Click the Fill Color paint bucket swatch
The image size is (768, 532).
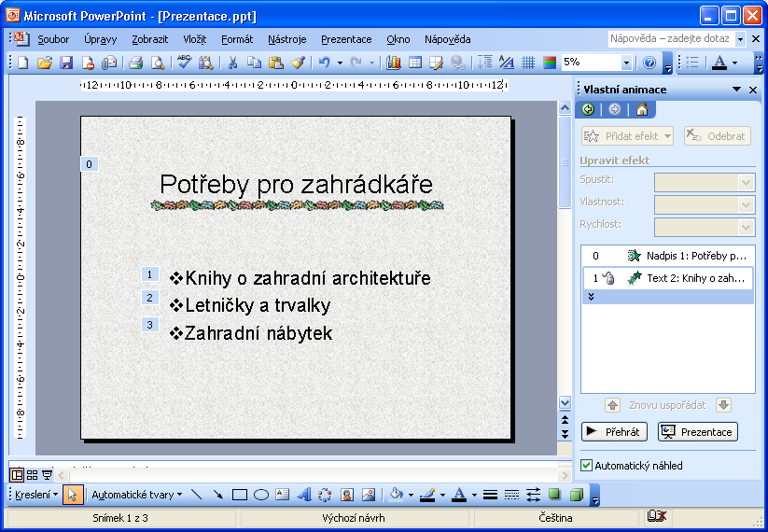396,495
